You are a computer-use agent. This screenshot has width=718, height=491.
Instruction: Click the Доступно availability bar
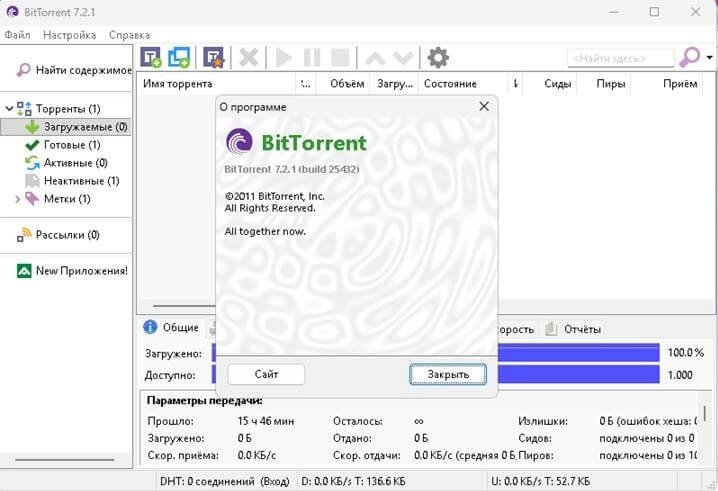tap(578, 374)
